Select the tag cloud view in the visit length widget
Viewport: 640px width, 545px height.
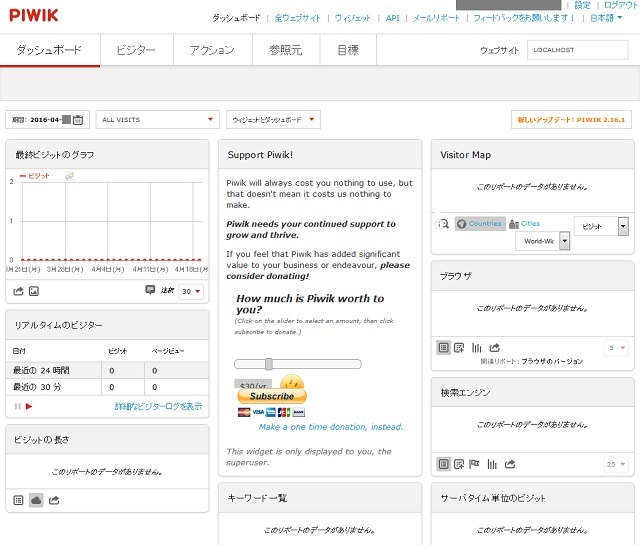36,500
